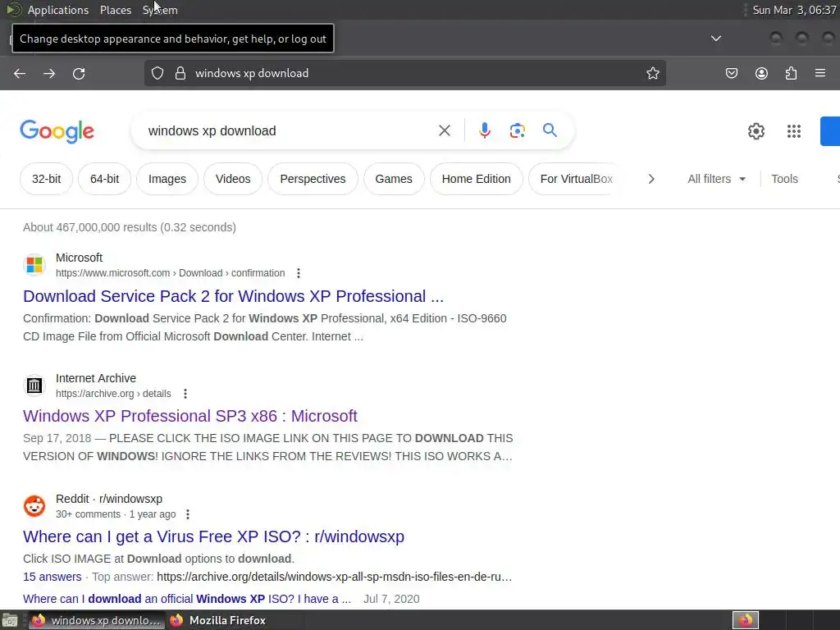This screenshot has height=630, width=840.
Task: Open Where can I download official Windows XP ISO
Action: tap(187, 599)
